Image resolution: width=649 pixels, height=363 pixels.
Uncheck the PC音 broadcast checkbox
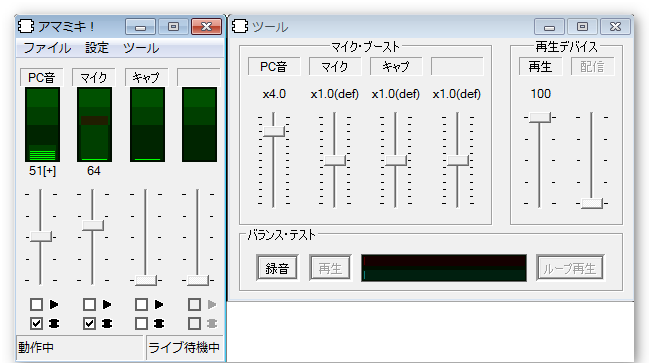tap(36, 323)
